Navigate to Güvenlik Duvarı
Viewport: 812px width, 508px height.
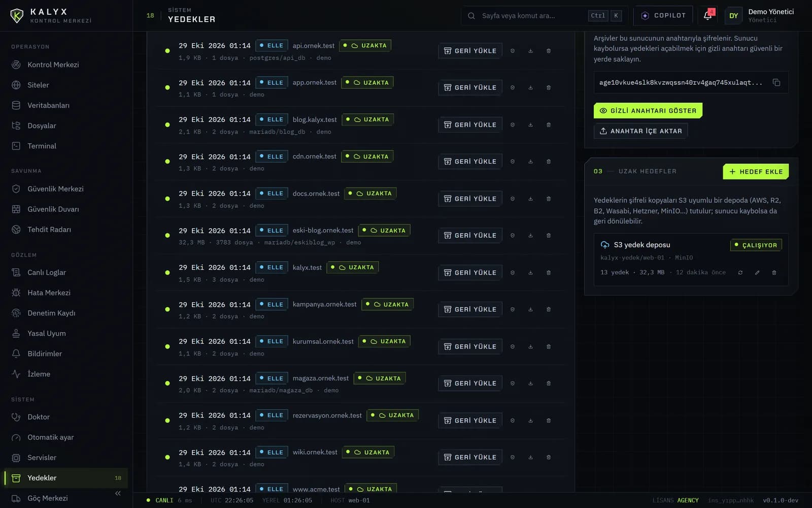tap(66, 209)
